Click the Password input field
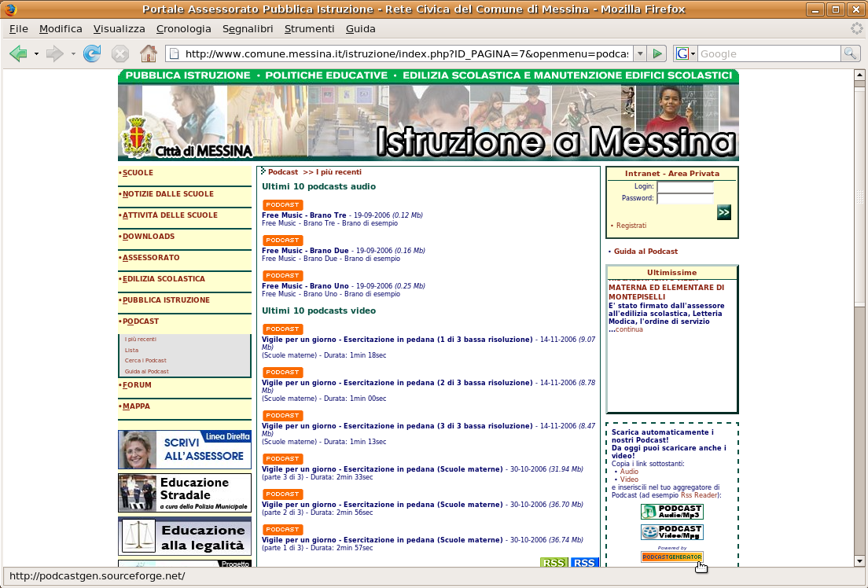The height and width of the screenshot is (588, 868). click(685, 197)
